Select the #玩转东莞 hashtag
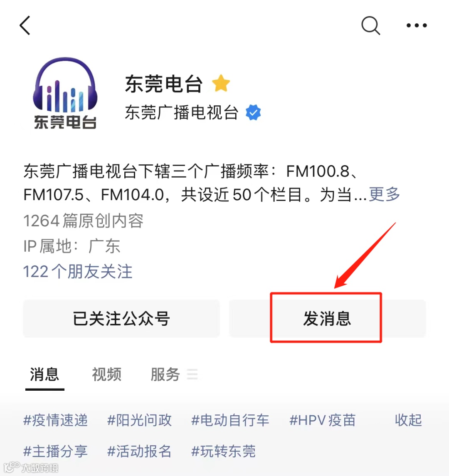This screenshot has height=476, width=449. pyautogui.click(x=224, y=451)
